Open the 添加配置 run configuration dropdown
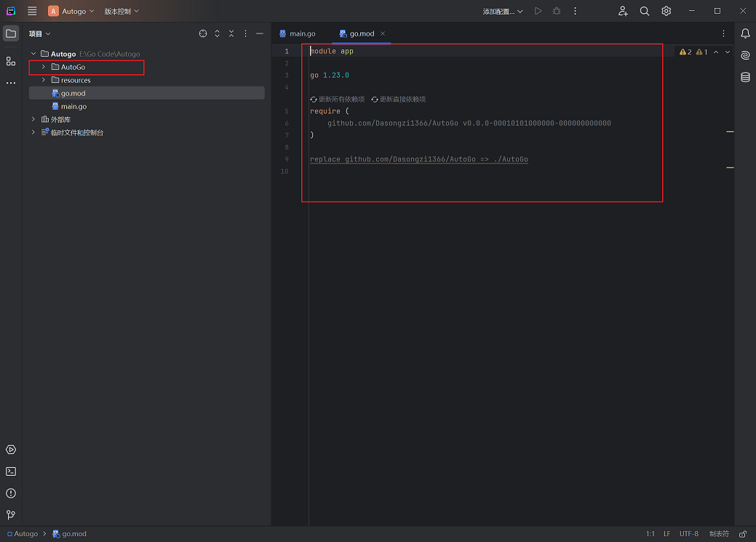The height and width of the screenshot is (542, 756). [x=502, y=11]
